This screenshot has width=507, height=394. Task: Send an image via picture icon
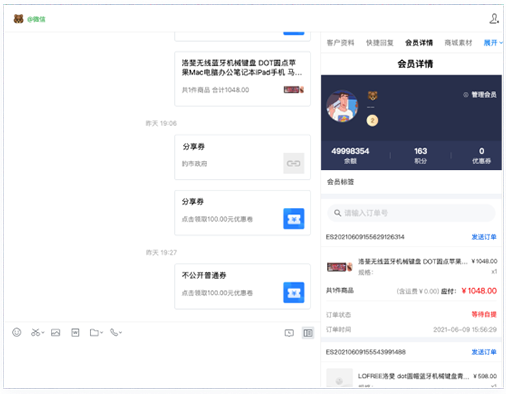56,332
